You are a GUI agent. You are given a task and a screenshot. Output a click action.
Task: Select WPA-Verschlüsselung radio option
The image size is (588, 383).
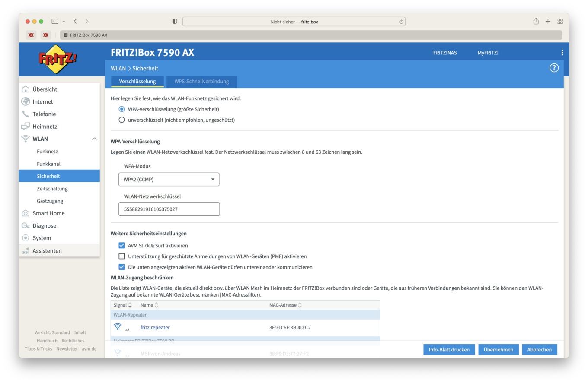(121, 109)
